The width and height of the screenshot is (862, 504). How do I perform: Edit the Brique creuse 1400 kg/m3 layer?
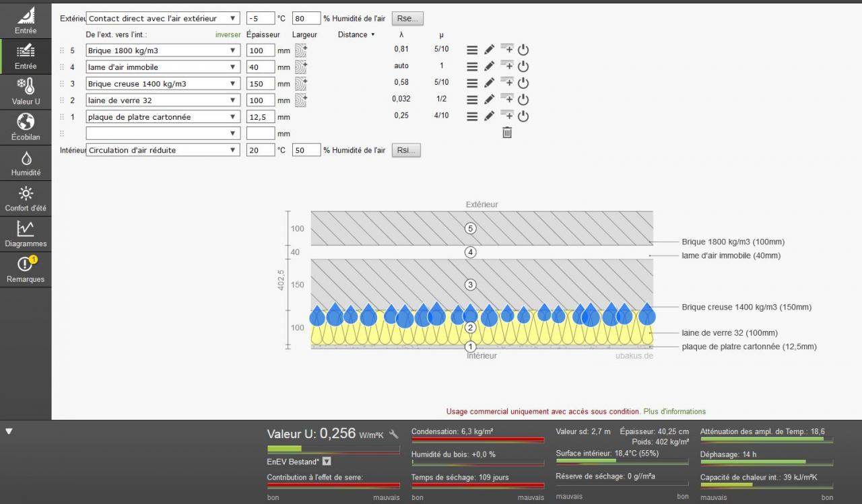490,83
